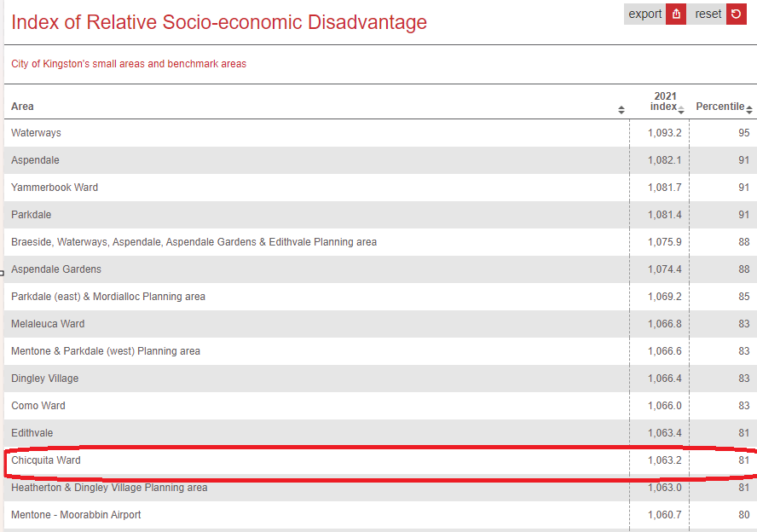Click the City of Kingston's small areas subtitle
Viewport: 757px width, 532px height.
129,64
